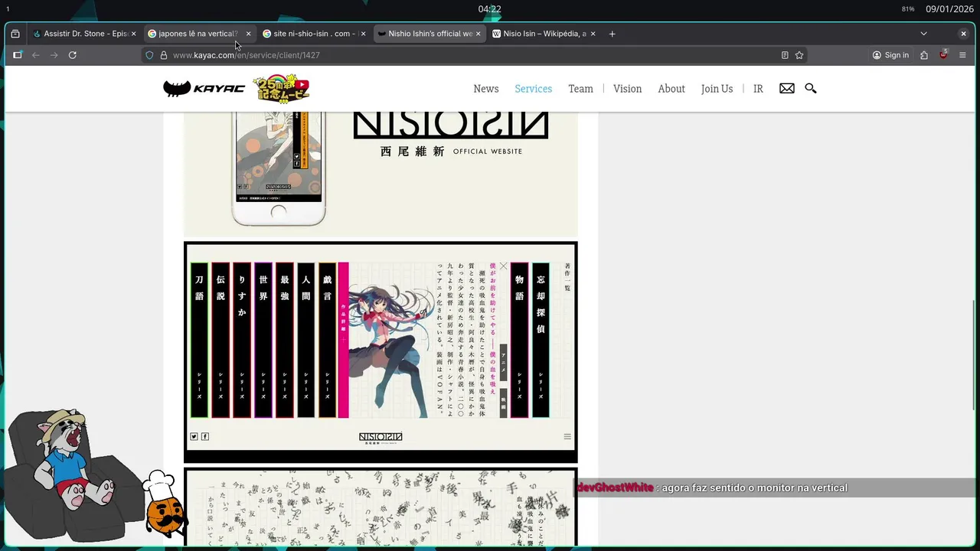Open the KAYAC site search magnifier
Viewport: 980px width, 551px height.
(x=811, y=89)
